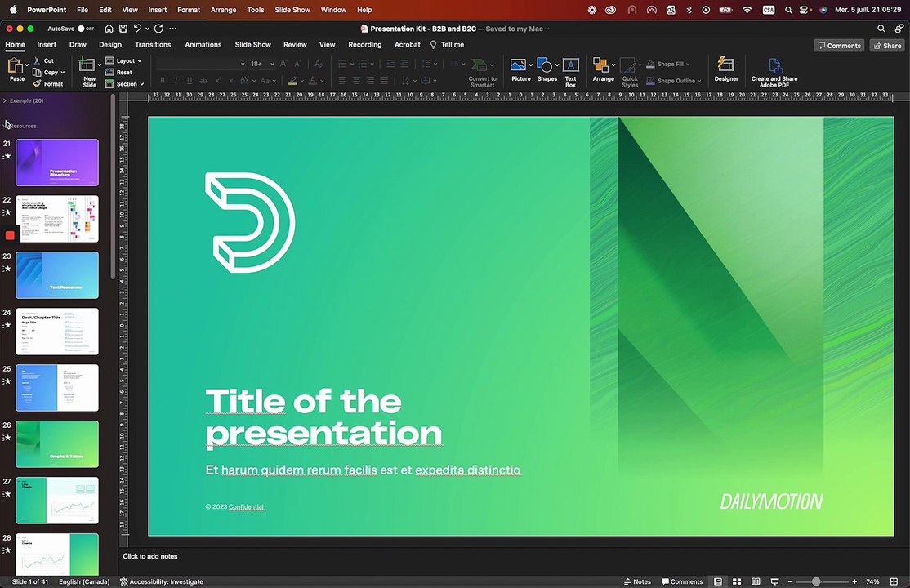Open the Recording tab
Image resolution: width=910 pixels, height=588 pixels.
[x=365, y=45]
